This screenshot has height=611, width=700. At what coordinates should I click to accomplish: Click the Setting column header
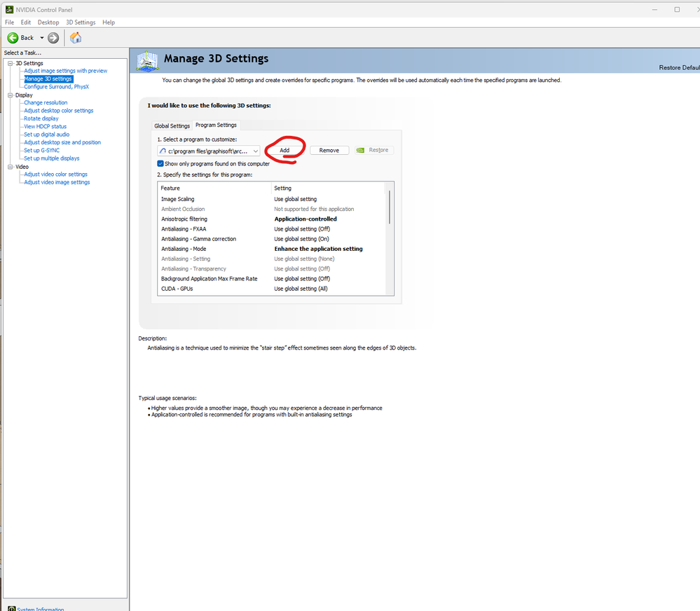coord(328,188)
